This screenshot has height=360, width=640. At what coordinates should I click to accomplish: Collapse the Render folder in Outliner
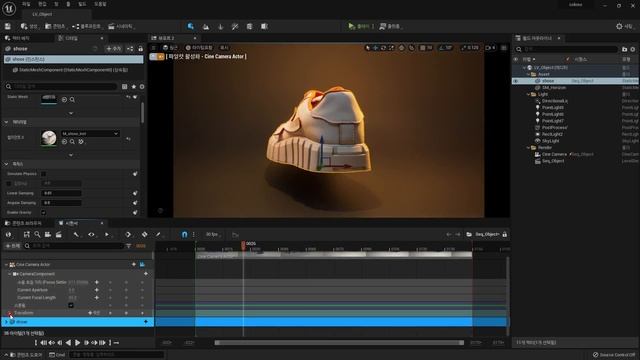[528, 148]
